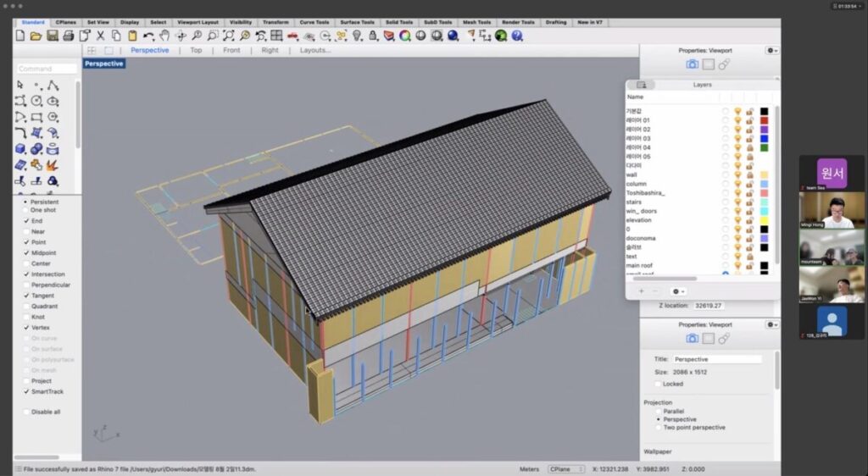Image resolution: width=868 pixels, height=476 pixels.
Task: Open Help with the question mark icon
Action: click(x=517, y=36)
